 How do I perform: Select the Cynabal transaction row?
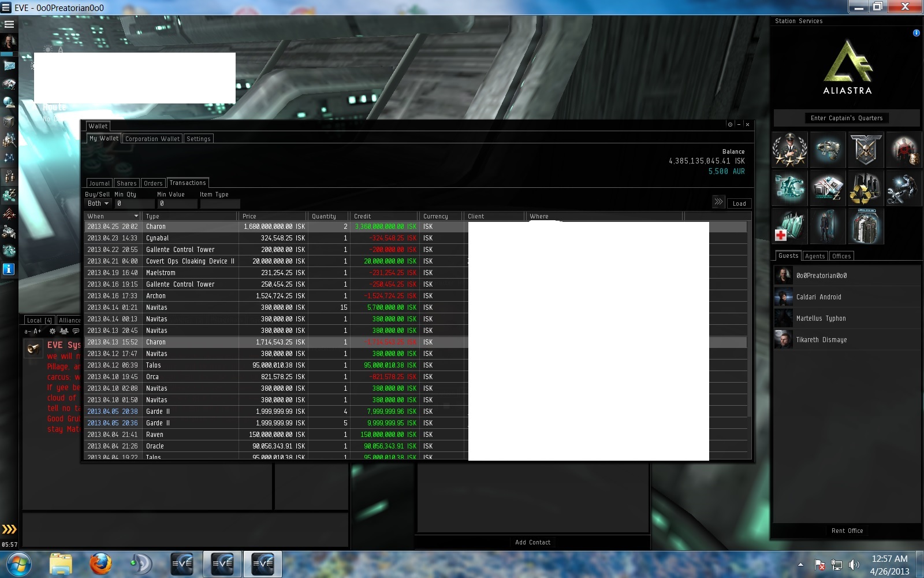pos(416,238)
